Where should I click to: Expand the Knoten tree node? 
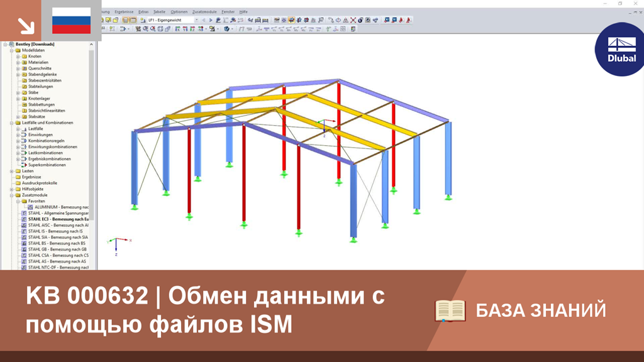pyautogui.click(x=18, y=56)
